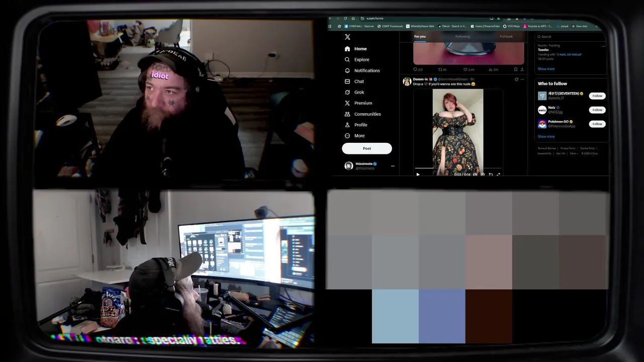Open trending Tomlin options dots

(x=603, y=46)
